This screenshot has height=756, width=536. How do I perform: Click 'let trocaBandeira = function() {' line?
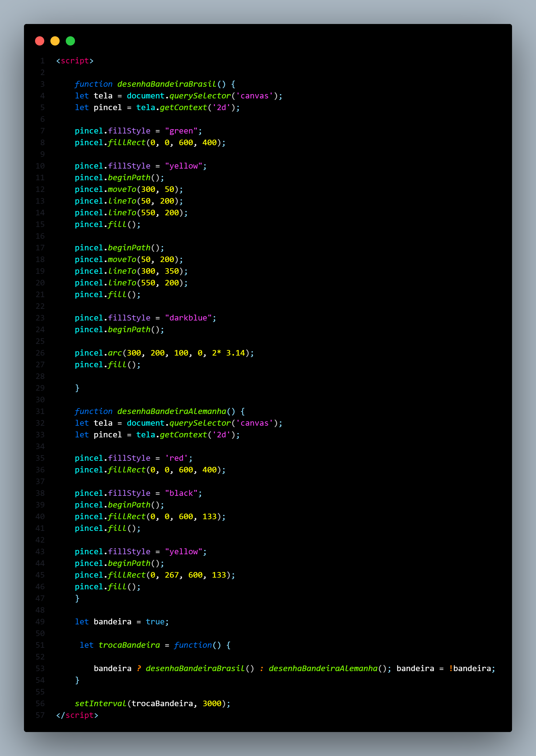(155, 645)
